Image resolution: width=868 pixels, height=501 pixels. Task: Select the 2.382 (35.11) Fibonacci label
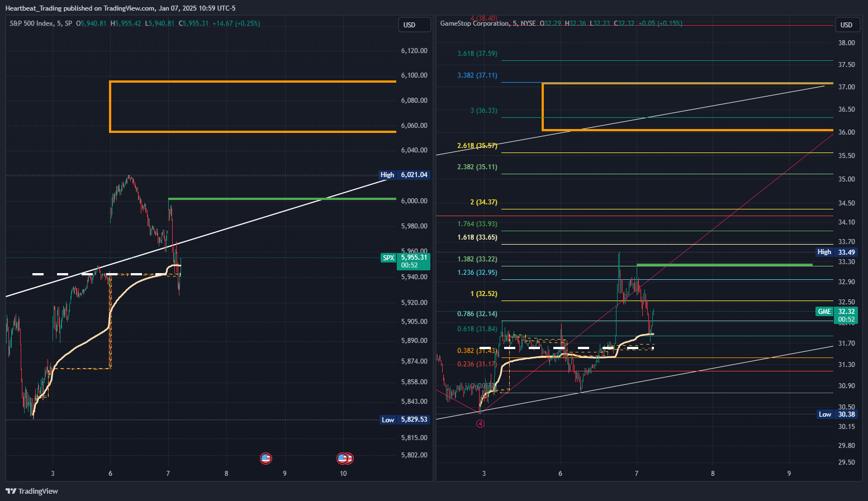(x=477, y=167)
